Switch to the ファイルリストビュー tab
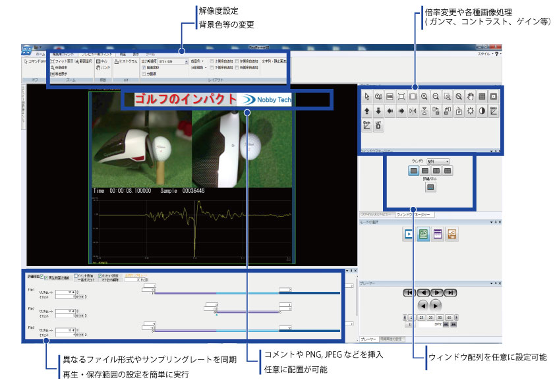 [376, 214]
